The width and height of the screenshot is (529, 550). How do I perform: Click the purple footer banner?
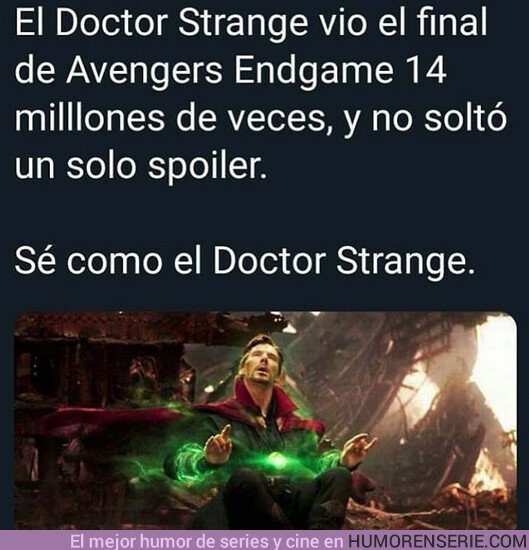click(264, 540)
